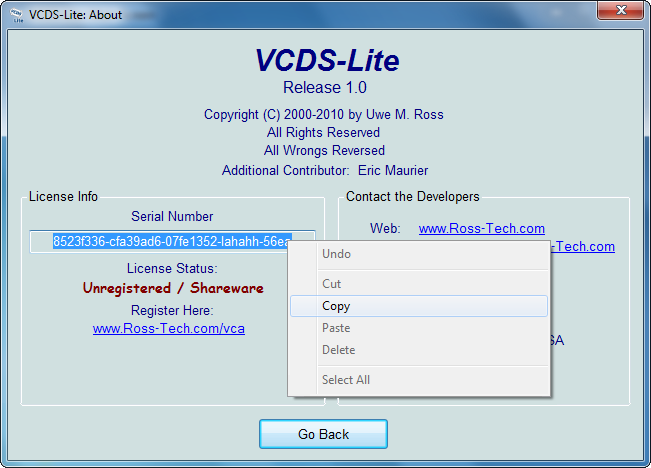Choose Select All from the context menu
Image resolution: width=651 pixels, height=468 pixels.
[x=418, y=380]
